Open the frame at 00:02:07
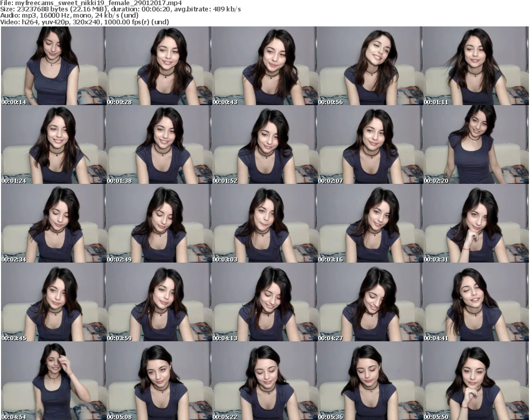The image size is (530, 420). pos(370,144)
